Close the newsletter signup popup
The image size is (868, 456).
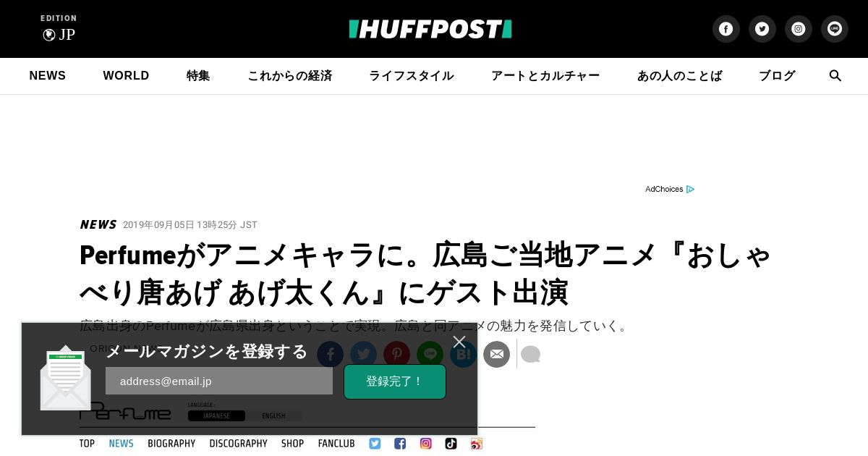pos(459,342)
